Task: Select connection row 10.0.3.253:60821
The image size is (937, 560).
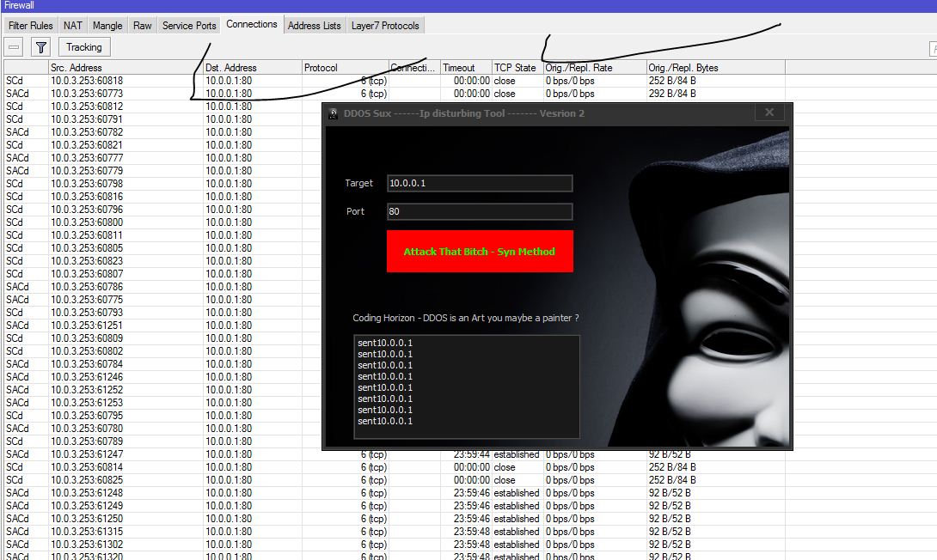Action: [x=162, y=145]
